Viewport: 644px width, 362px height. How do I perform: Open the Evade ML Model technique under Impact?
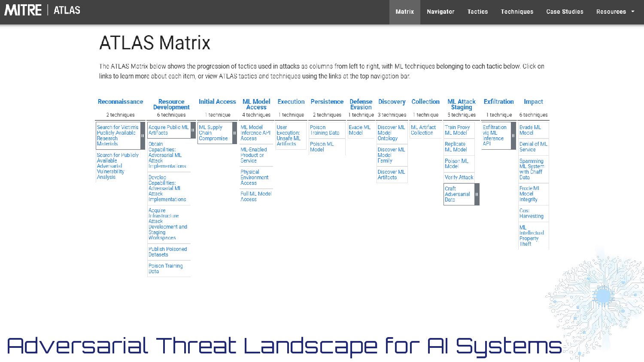[x=530, y=130]
